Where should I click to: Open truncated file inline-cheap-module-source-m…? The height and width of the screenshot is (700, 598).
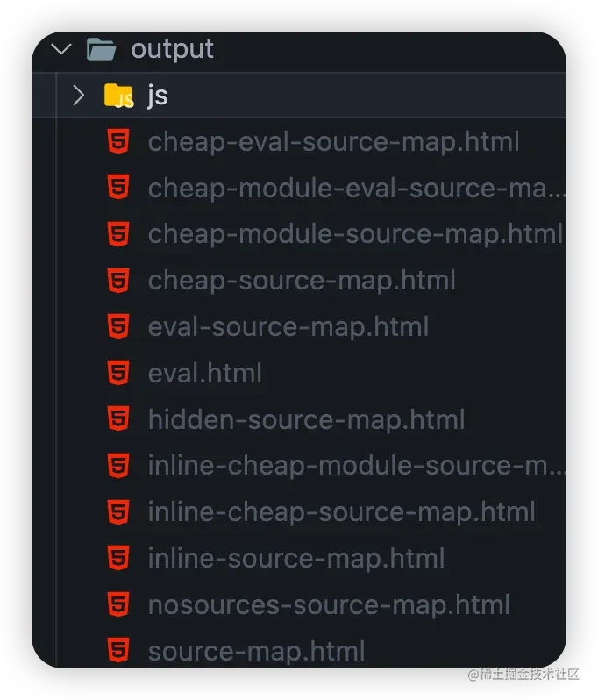coord(357,467)
